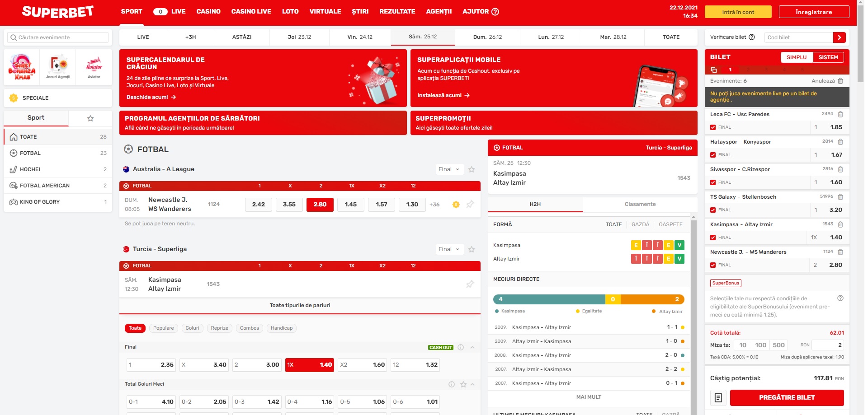The height and width of the screenshot is (415, 868).
Task: Open ticket summary list icon
Action: click(x=718, y=398)
